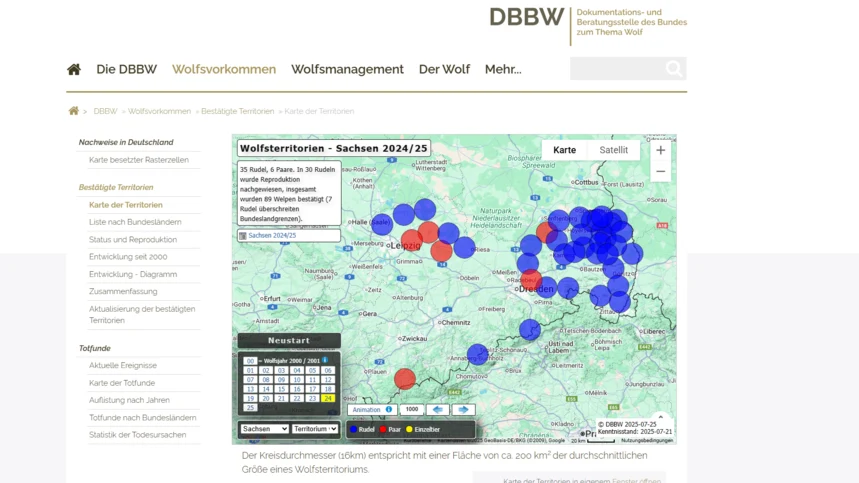Select wolf year 25 in grid
Image resolution: width=859 pixels, height=483 pixels.
[250, 407]
